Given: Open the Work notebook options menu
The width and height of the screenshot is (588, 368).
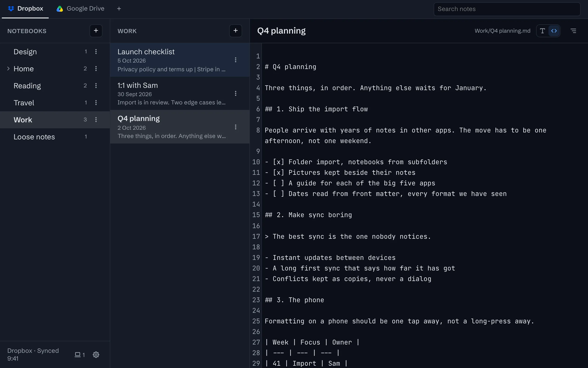Looking at the screenshot, I should click(x=96, y=120).
